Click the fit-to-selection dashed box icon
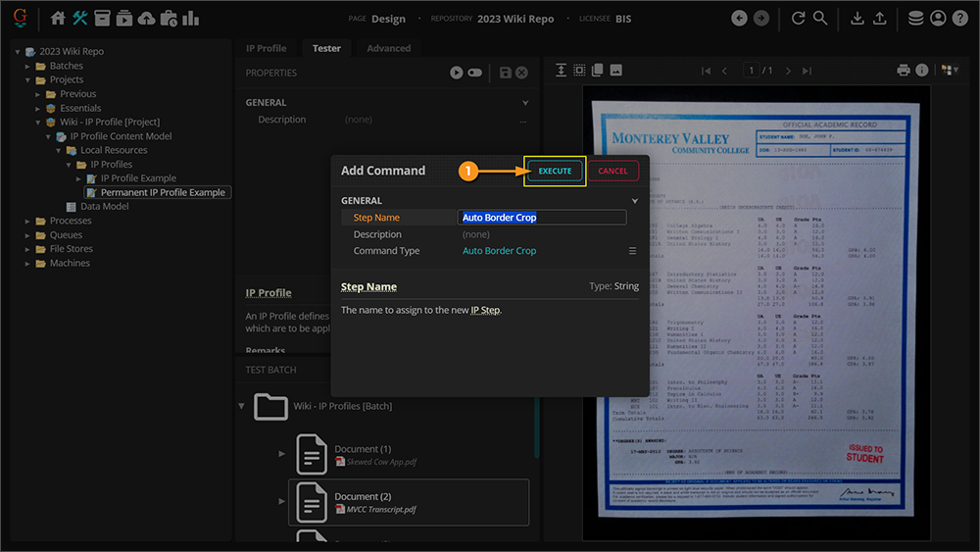 pos(579,70)
